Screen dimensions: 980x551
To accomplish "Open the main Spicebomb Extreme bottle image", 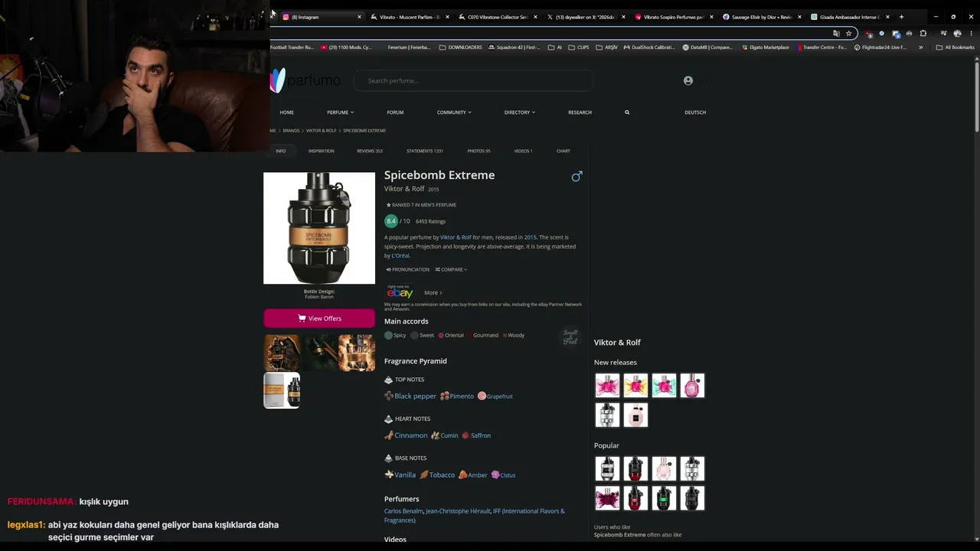I will pos(319,228).
